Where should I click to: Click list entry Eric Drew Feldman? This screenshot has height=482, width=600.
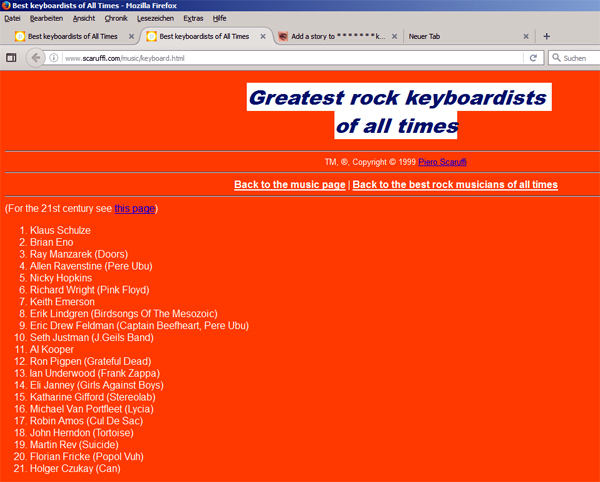(139, 326)
